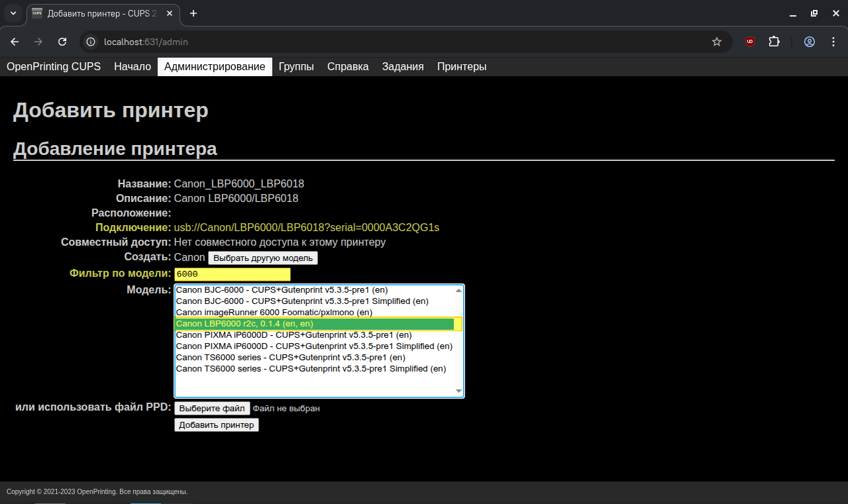Screen dimensions: 848x504
Task: Open the Задания section
Action: point(403,67)
